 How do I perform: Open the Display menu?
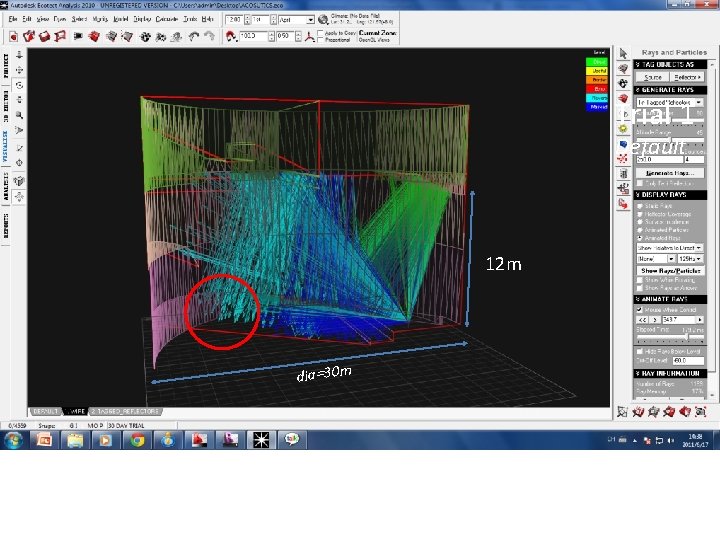[x=142, y=19]
